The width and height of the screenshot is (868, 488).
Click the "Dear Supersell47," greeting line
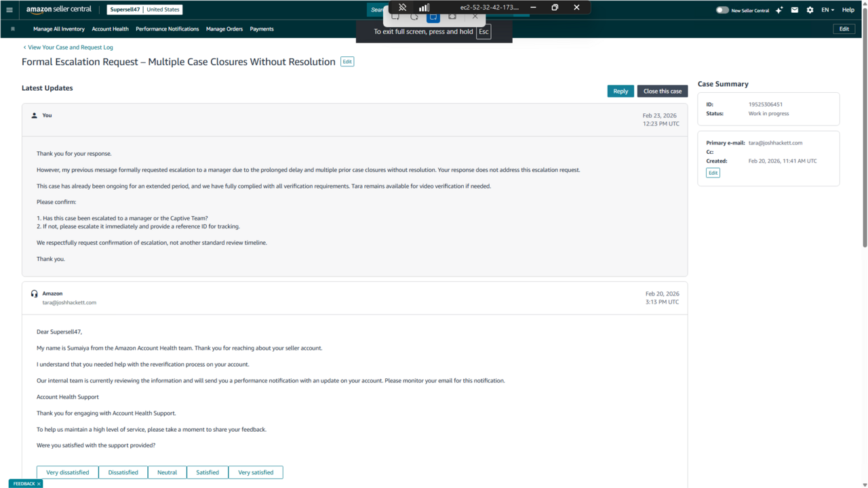pos(59,331)
